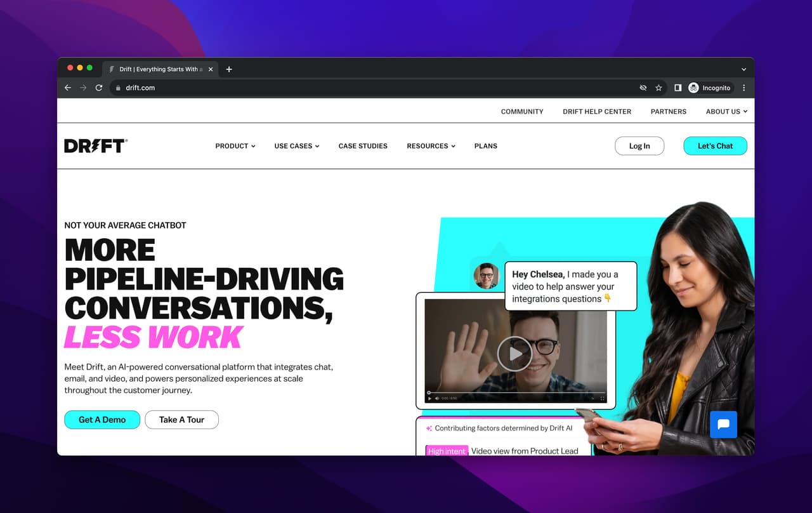This screenshot has height=513, width=812.
Task: Click the Hey Chelsea chat message bubble
Action: 570,286
